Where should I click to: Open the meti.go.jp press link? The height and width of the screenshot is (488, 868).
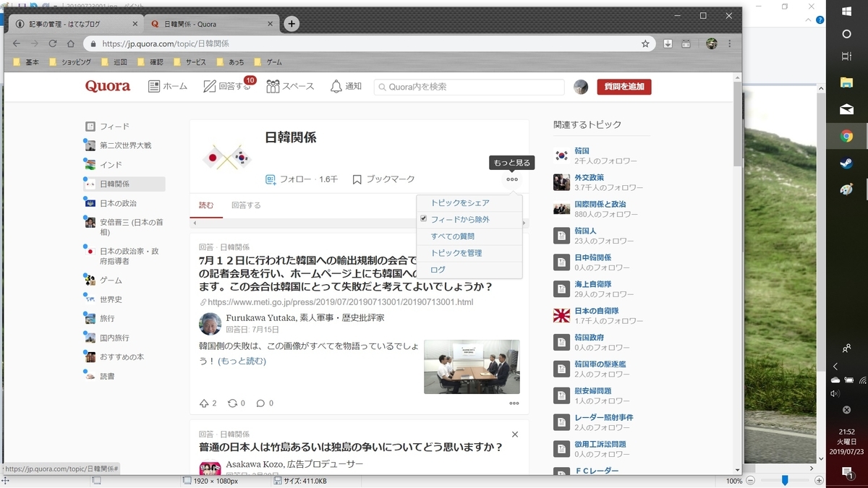(340, 302)
